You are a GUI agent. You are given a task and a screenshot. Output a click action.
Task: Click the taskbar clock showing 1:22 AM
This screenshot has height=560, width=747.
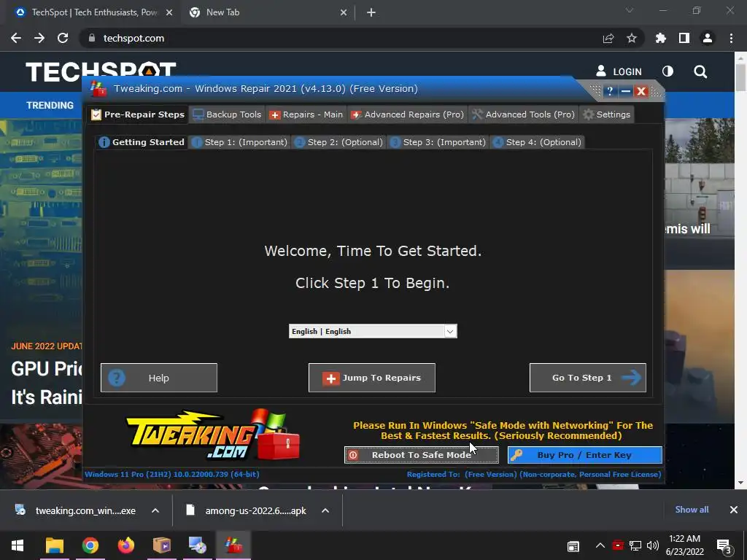[684, 545]
